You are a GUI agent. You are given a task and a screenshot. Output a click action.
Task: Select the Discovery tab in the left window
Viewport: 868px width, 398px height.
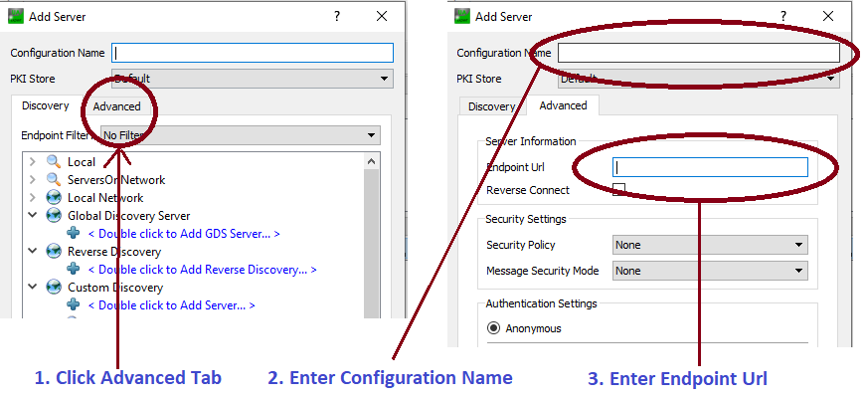click(x=46, y=105)
